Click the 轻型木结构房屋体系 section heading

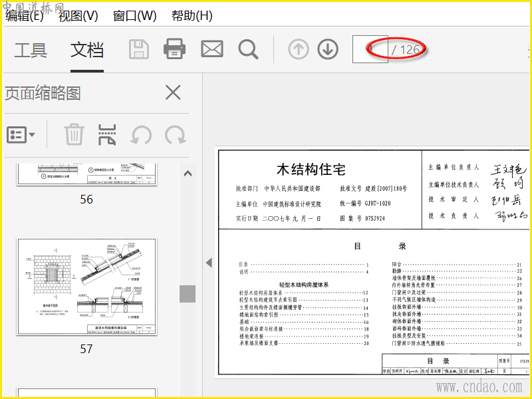pyautogui.click(x=304, y=285)
